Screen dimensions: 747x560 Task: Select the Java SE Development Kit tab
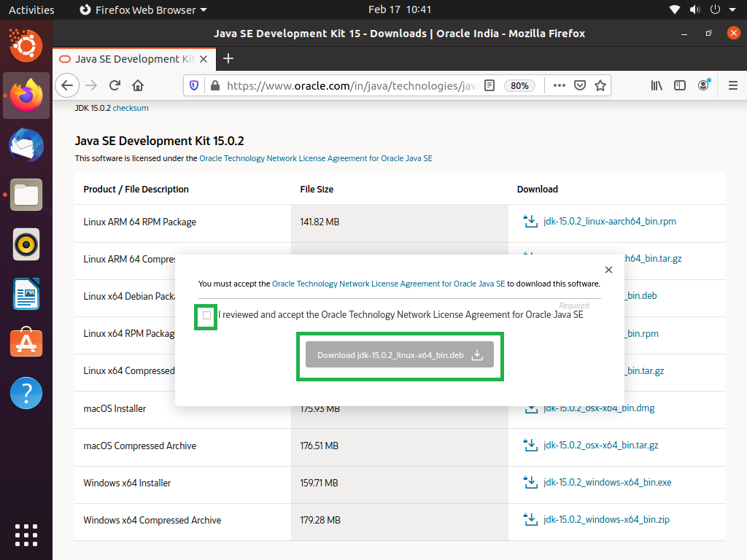(x=134, y=59)
